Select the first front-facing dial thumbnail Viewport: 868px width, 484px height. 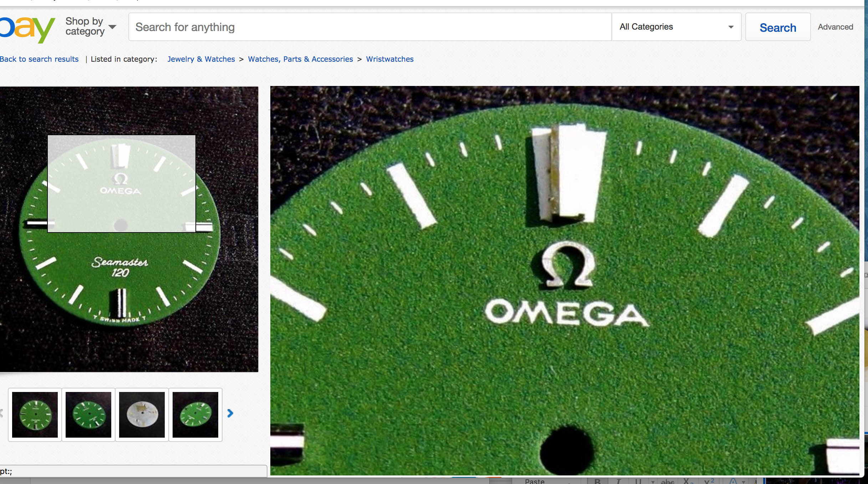(x=35, y=415)
